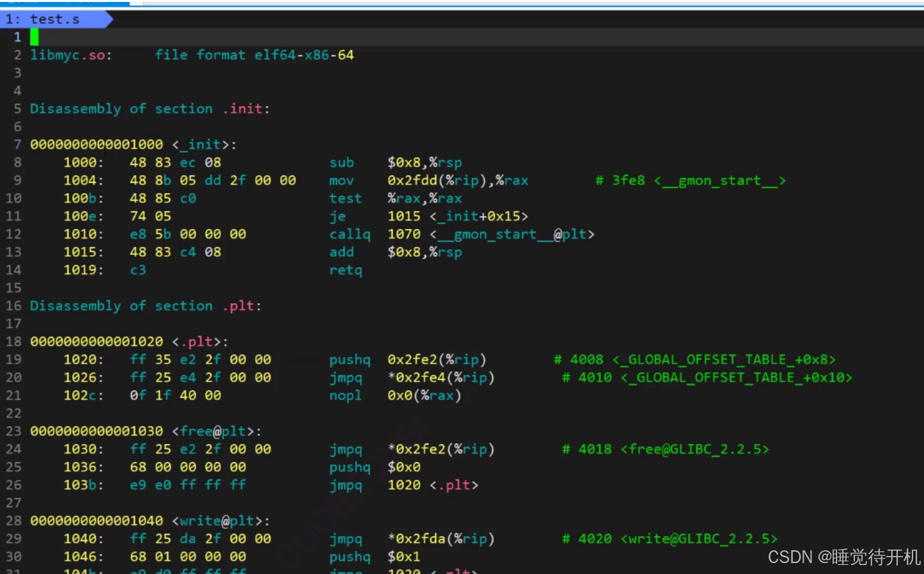Click '1020 <.plt>' target on line 26
Screen dimensions: 924x574
tap(433, 485)
